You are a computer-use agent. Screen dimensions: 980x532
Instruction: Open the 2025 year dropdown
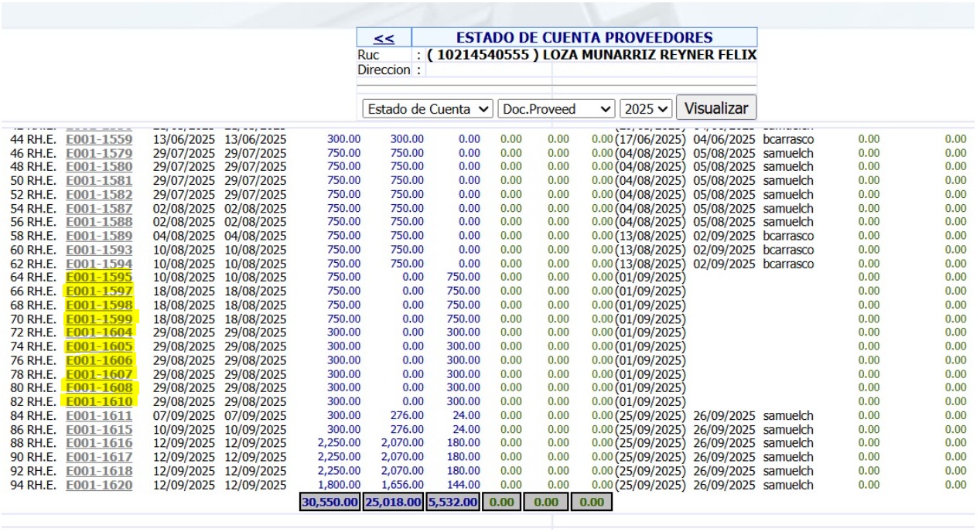click(x=647, y=109)
